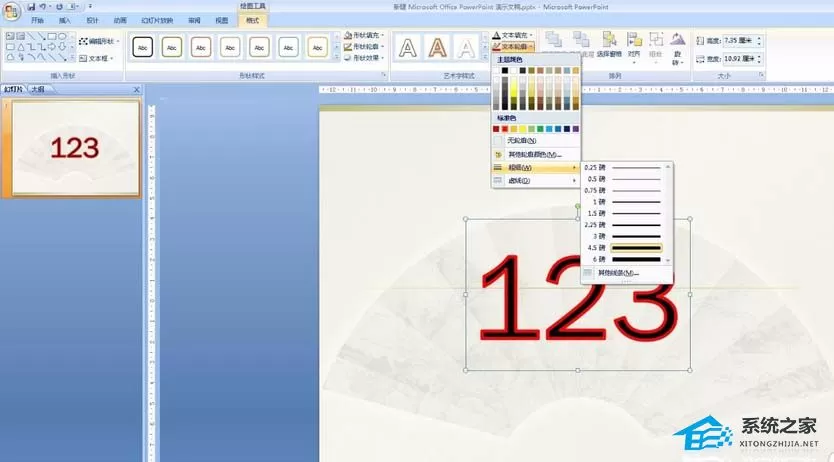This screenshot has height=462, width=834.
Task: Pick yellow in the standard colors row
Action: pos(522,129)
